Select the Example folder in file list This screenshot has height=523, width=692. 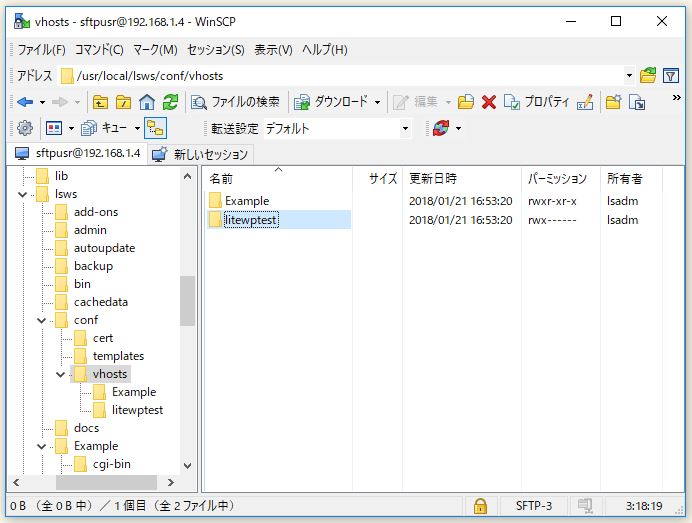[247, 201]
